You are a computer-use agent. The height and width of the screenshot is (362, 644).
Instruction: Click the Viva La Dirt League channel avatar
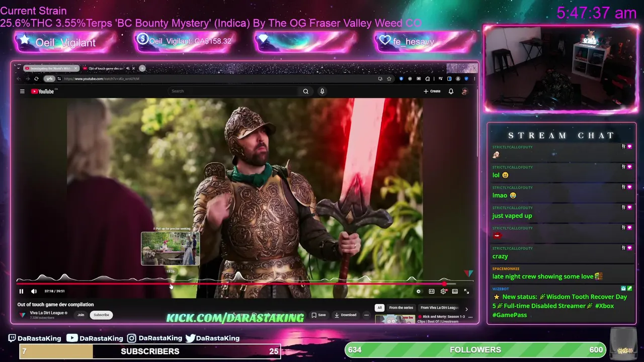coord(22,315)
